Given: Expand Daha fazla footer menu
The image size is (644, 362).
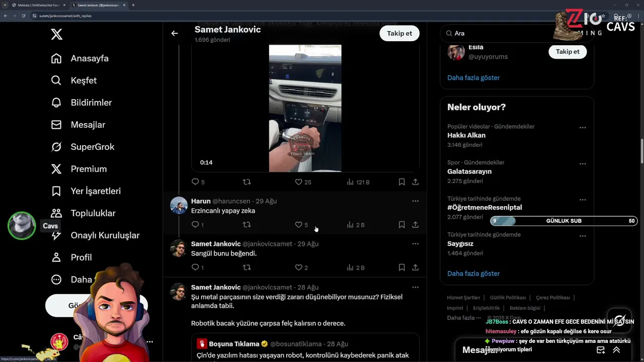Looking at the screenshot, I should (464, 318).
